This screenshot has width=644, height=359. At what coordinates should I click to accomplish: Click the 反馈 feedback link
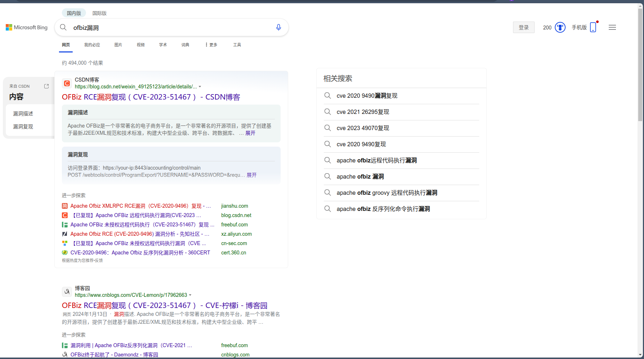pos(99,261)
